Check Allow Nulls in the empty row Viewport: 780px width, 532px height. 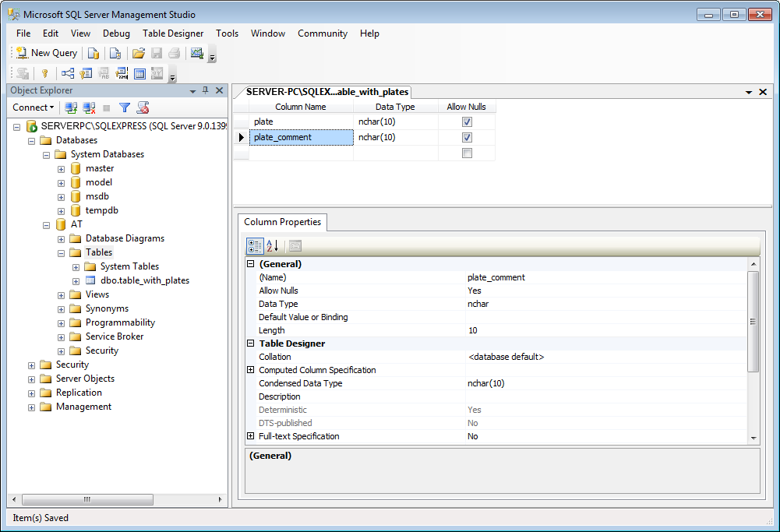467,153
